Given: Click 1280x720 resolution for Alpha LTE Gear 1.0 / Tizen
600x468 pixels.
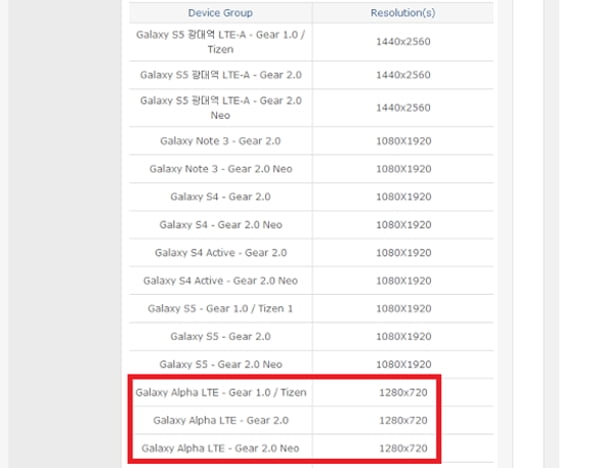Looking at the screenshot, I should click(x=404, y=393).
